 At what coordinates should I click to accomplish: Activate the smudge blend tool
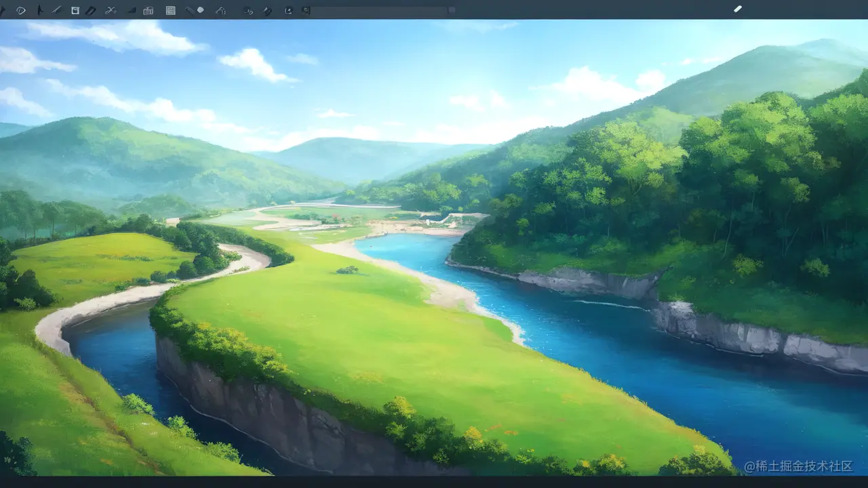click(x=266, y=11)
